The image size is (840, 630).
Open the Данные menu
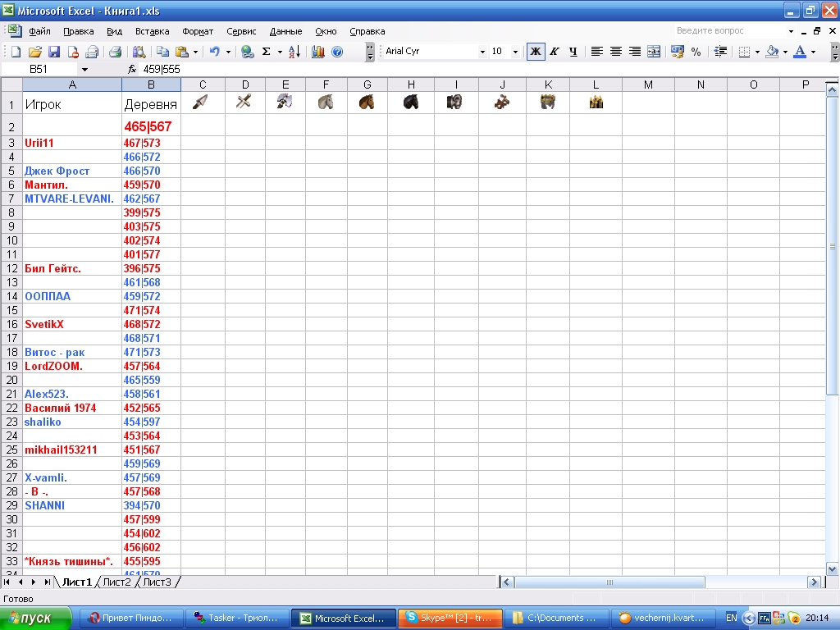(x=285, y=31)
